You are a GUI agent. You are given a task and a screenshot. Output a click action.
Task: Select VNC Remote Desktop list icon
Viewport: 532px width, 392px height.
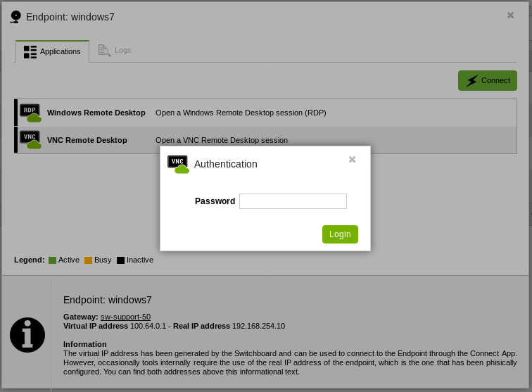pos(30,140)
